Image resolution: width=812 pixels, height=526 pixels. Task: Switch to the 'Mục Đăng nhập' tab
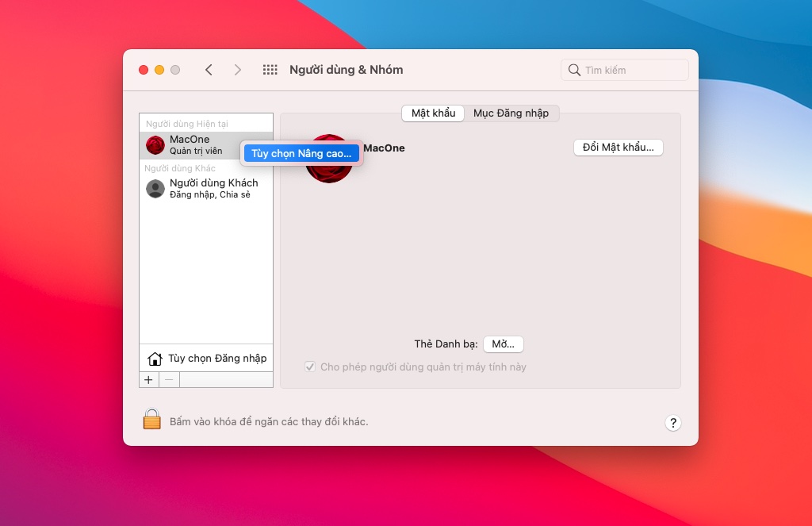511,113
